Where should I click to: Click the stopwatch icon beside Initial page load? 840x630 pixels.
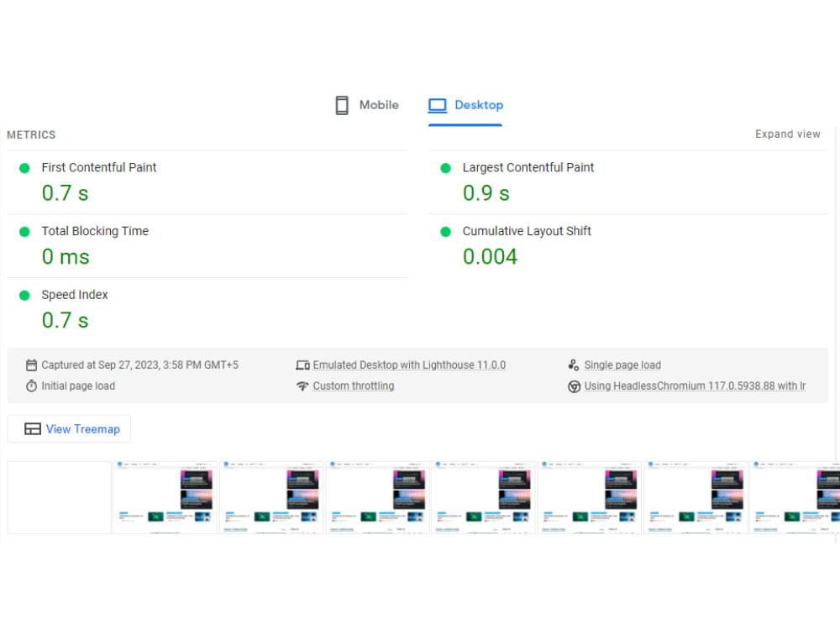[x=32, y=386]
